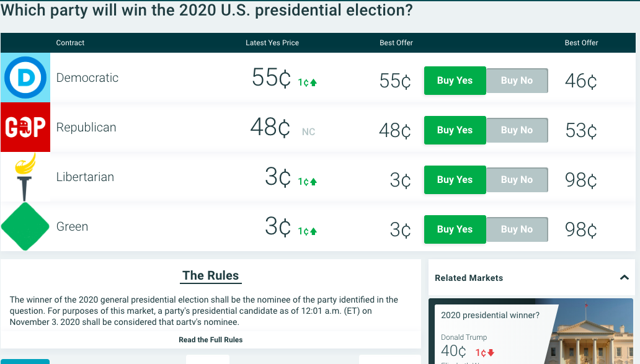This screenshot has width=640, height=364.
Task: Click Buy Yes for Libertarian contract
Action: [x=455, y=180]
